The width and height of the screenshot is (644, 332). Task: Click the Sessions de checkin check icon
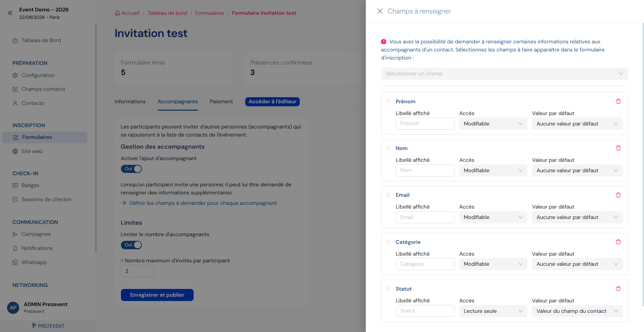click(15, 199)
